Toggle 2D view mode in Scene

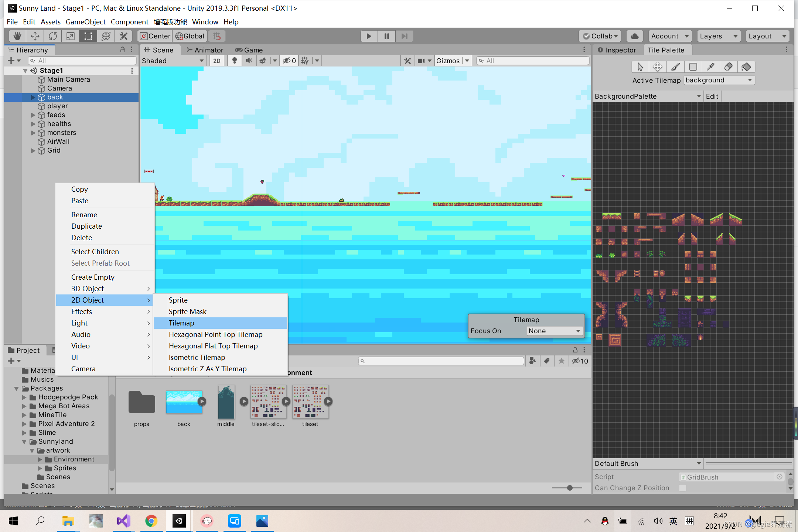(x=217, y=61)
